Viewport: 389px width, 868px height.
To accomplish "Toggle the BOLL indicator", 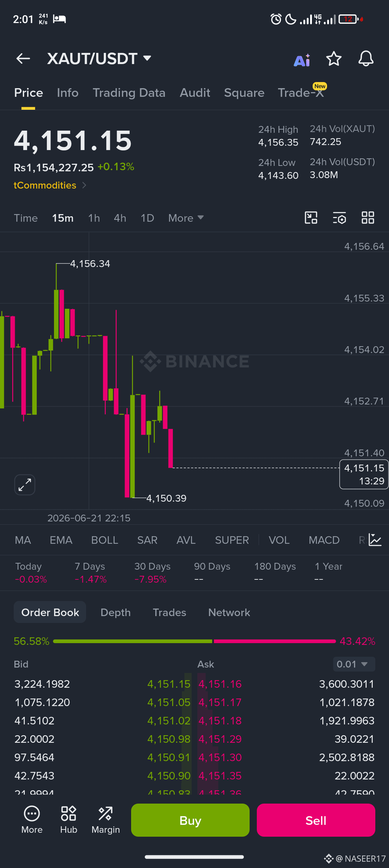I will (104, 540).
